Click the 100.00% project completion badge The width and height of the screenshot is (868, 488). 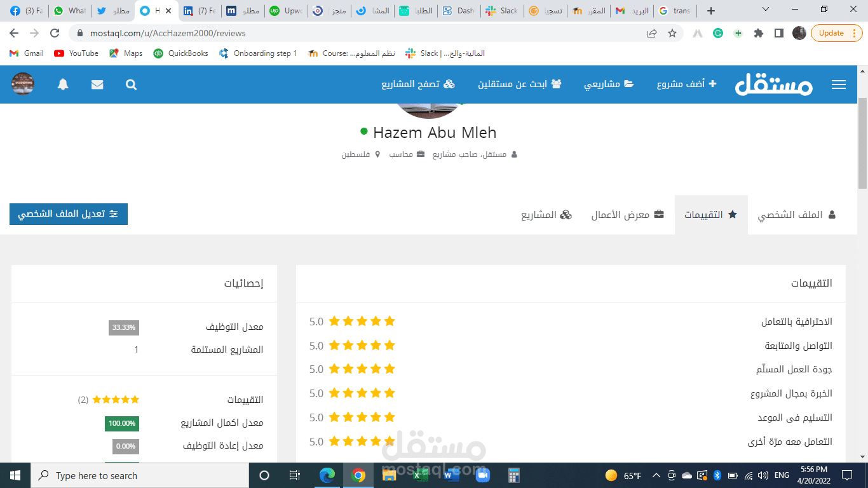122,423
